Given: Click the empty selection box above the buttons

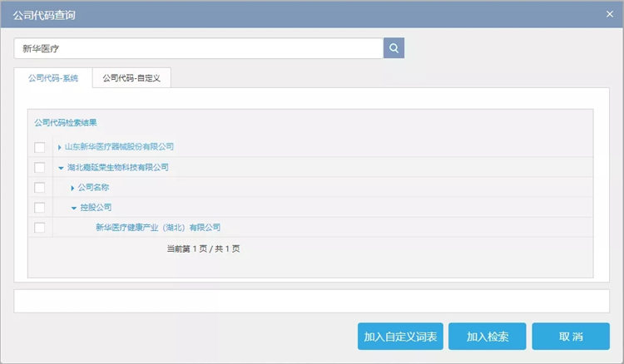Looking at the screenshot, I should pyautogui.click(x=311, y=301).
